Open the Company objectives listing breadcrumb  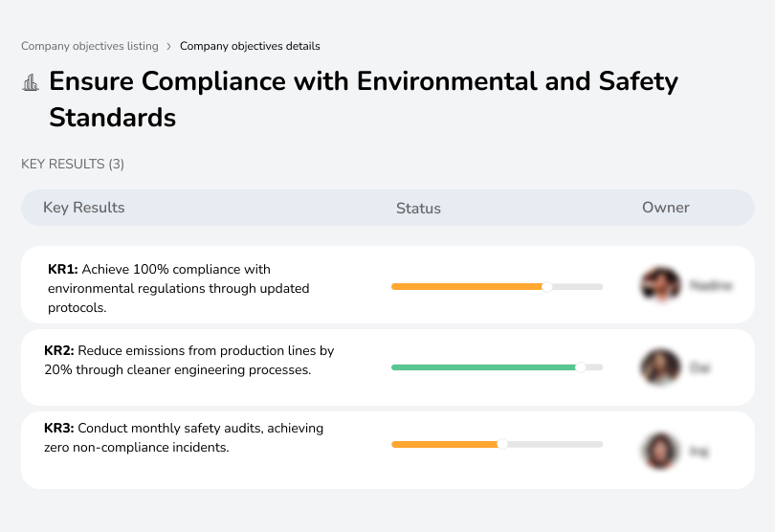pyautogui.click(x=90, y=46)
